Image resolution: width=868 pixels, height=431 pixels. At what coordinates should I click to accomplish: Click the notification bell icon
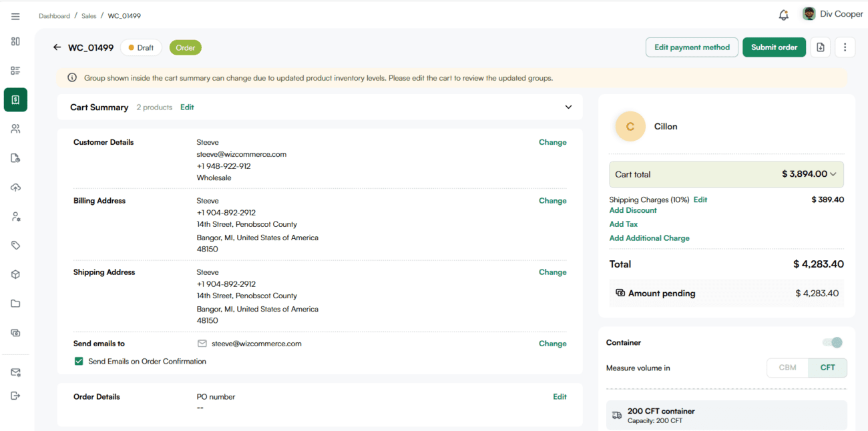coord(783,15)
